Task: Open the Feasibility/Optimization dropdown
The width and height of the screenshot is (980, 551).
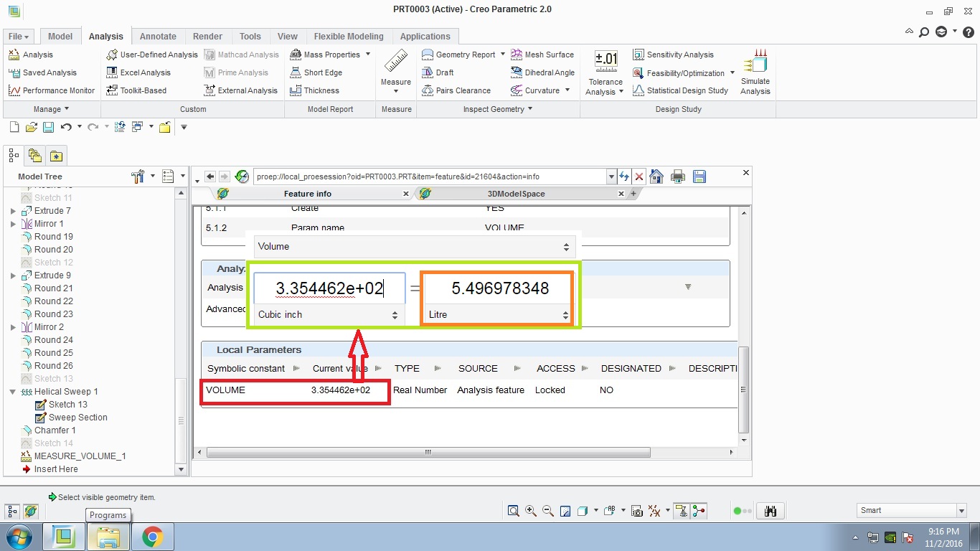Action: pos(732,72)
